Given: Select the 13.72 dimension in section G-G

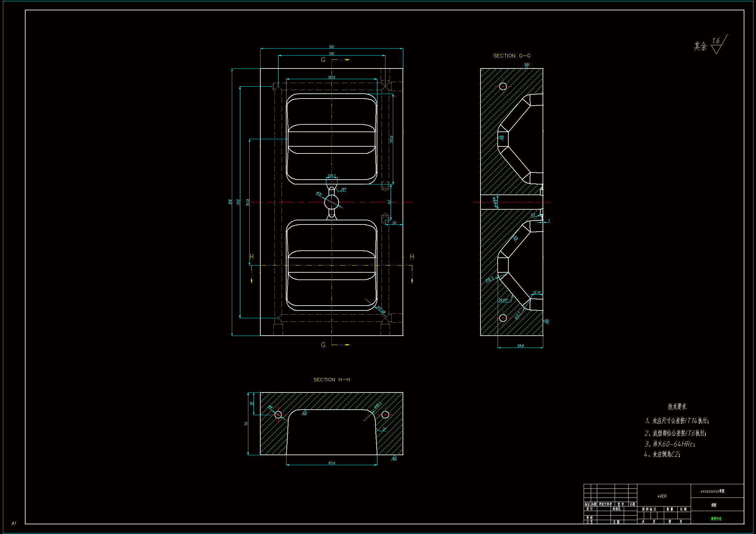Looking at the screenshot, I should pyautogui.click(x=537, y=292).
